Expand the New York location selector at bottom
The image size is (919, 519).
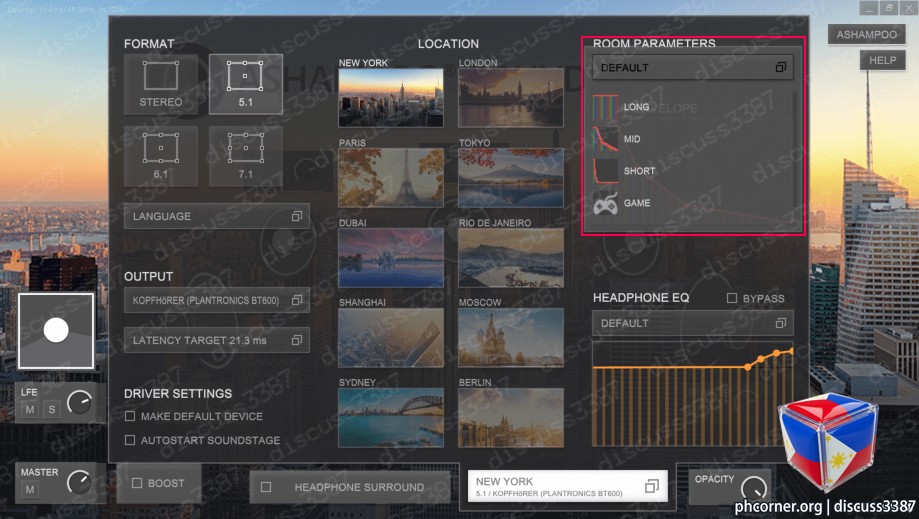[x=567, y=486]
